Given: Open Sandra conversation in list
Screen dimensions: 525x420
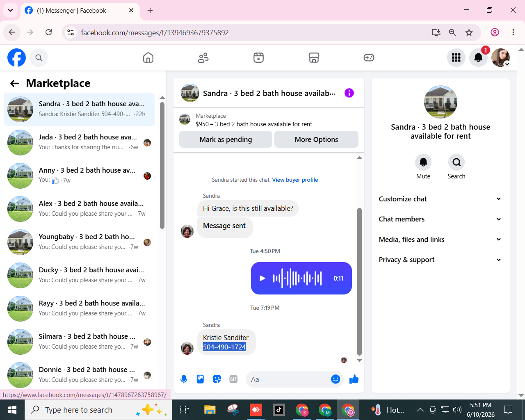Looking at the screenshot, I should tap(79, 109).
